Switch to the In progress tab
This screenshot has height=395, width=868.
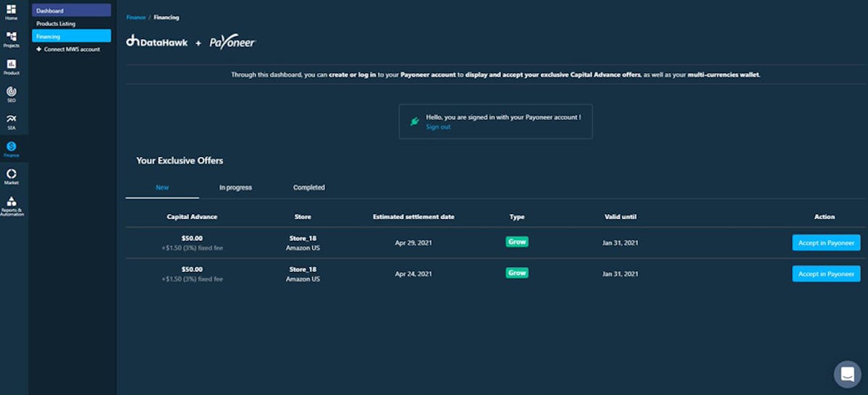click(235, 187)
